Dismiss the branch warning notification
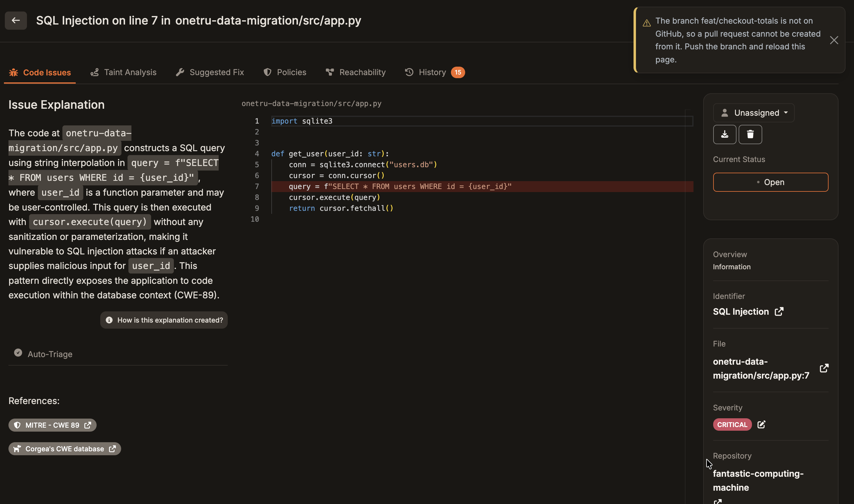Image resolution: width=854 pixels, height=504 pixels. pos(834,40)
